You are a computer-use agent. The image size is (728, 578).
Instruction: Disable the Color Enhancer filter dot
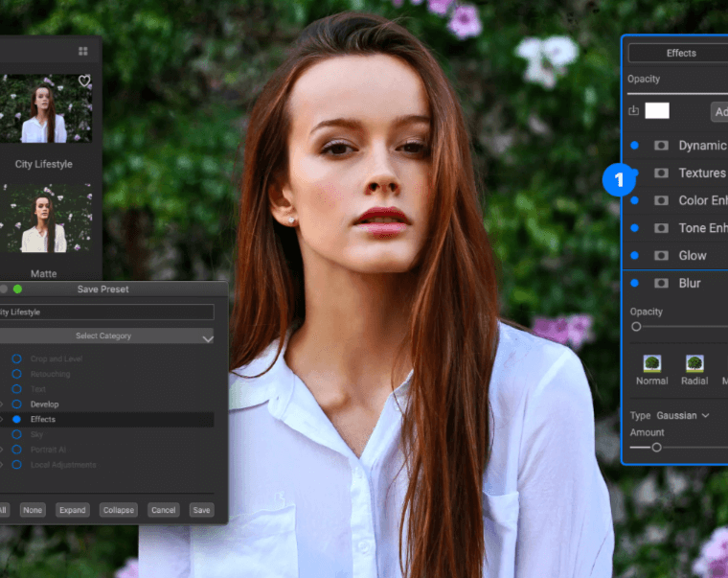(634, 200)
